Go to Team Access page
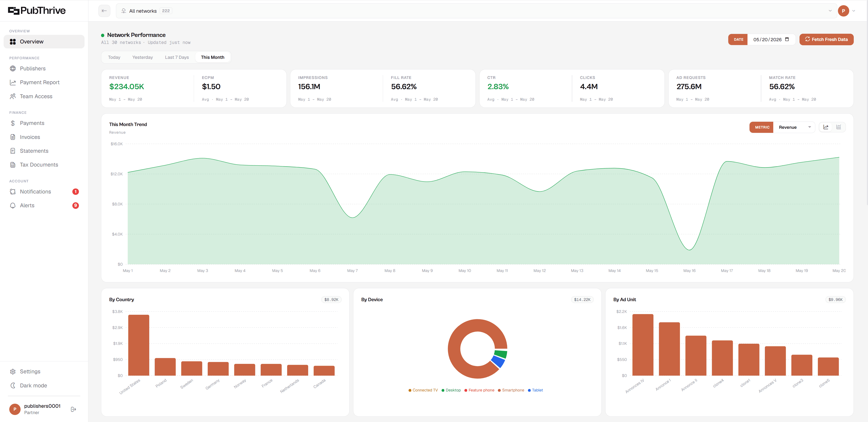868x422 pixels. click(44, 96)
